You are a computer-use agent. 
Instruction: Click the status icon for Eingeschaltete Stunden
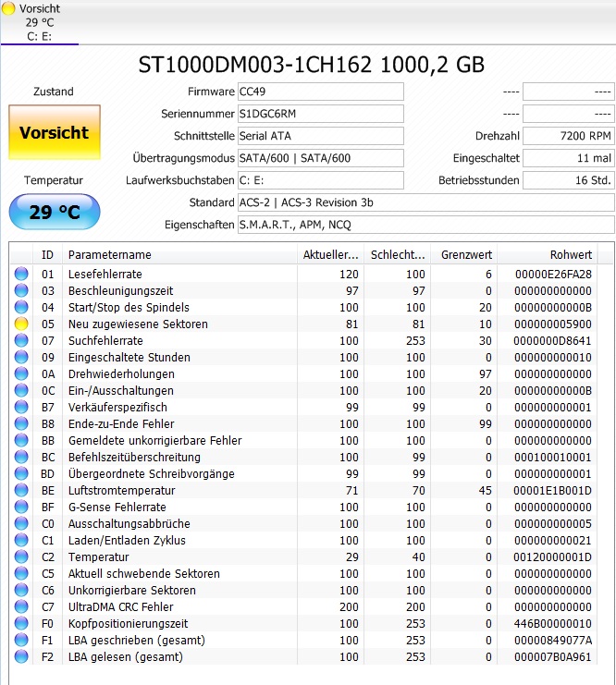coord(21,357)
